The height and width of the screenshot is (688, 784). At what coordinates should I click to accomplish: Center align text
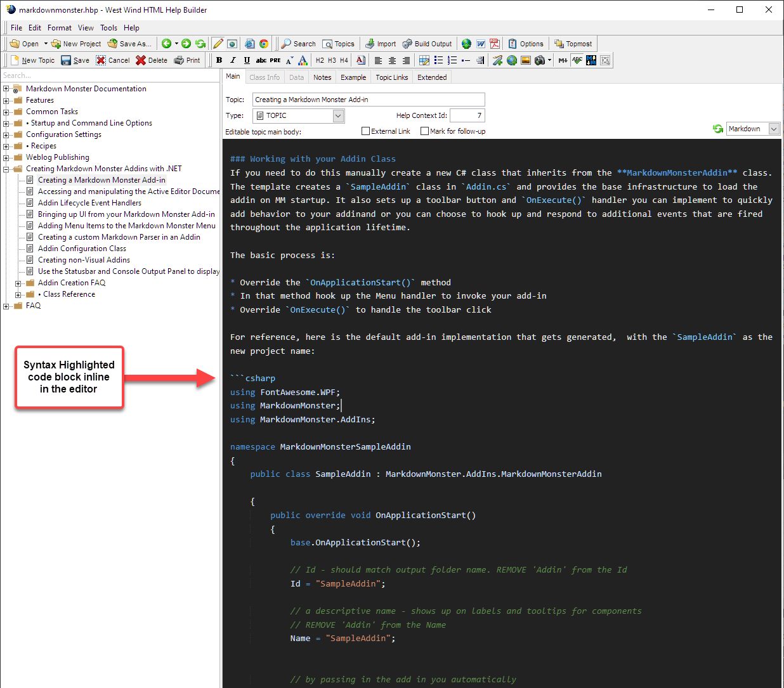392,60
